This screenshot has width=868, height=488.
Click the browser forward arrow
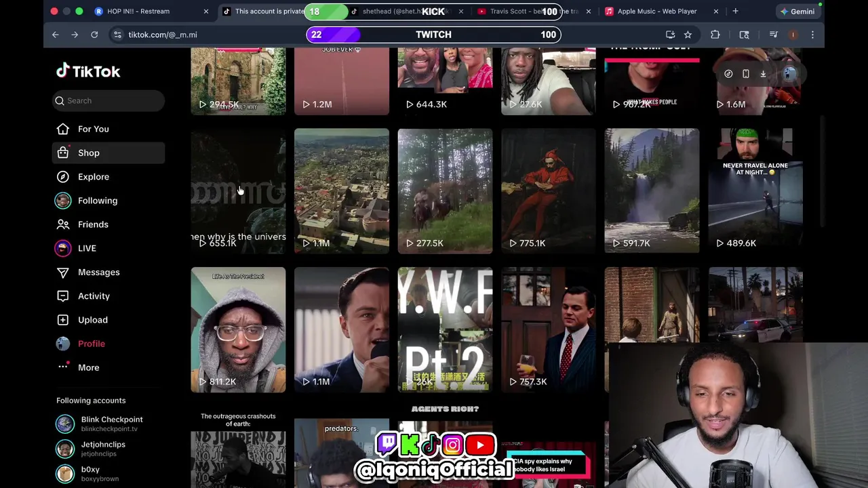pyautogui.click(x=75, y=35)
